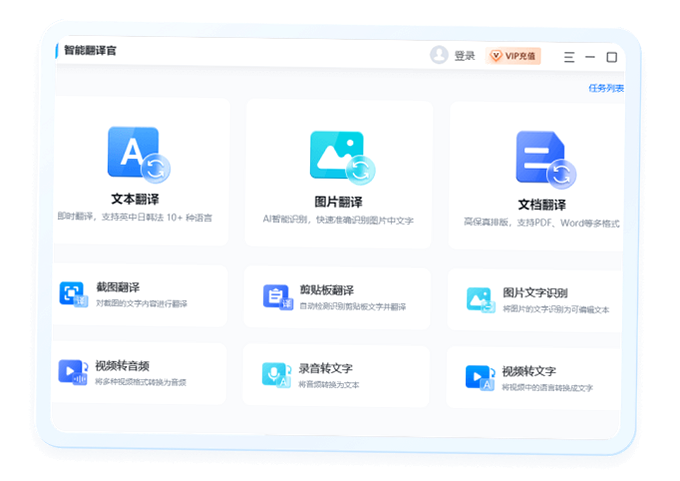Click description 将多种视频格式转换为音频
The width and height of the screenshot is (680, 481).
141,382
